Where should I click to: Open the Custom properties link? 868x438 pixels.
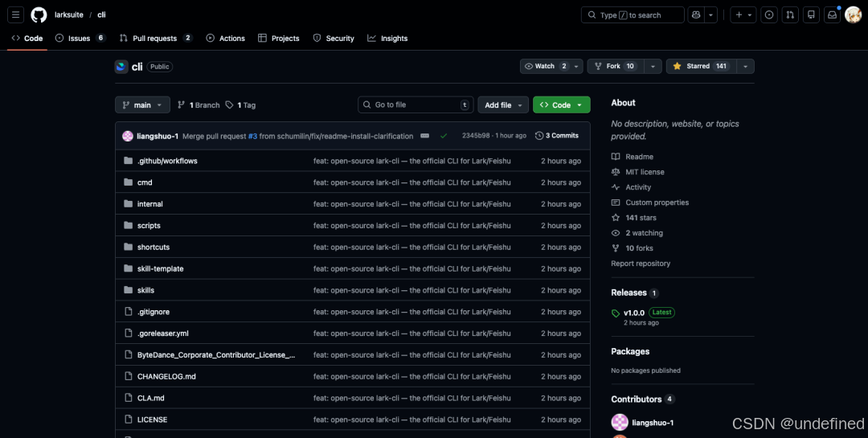[650, 203]
